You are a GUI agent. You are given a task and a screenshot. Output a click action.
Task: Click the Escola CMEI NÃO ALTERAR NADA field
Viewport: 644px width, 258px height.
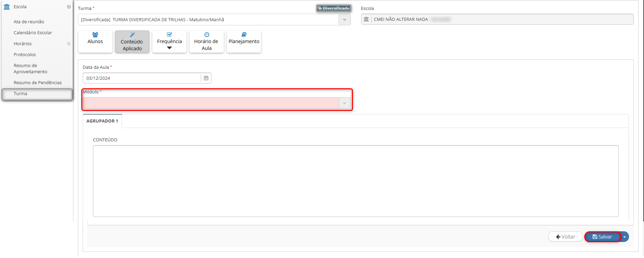pyautogui.click(x=497, y=19)
